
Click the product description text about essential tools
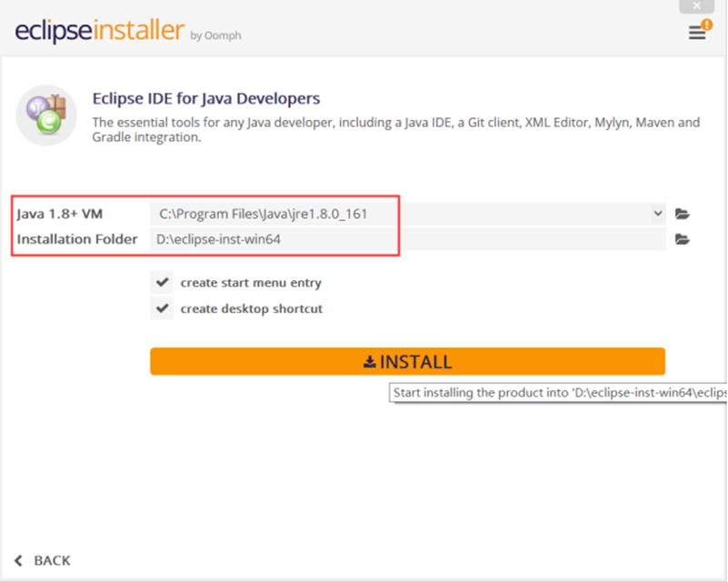[395, 130]
